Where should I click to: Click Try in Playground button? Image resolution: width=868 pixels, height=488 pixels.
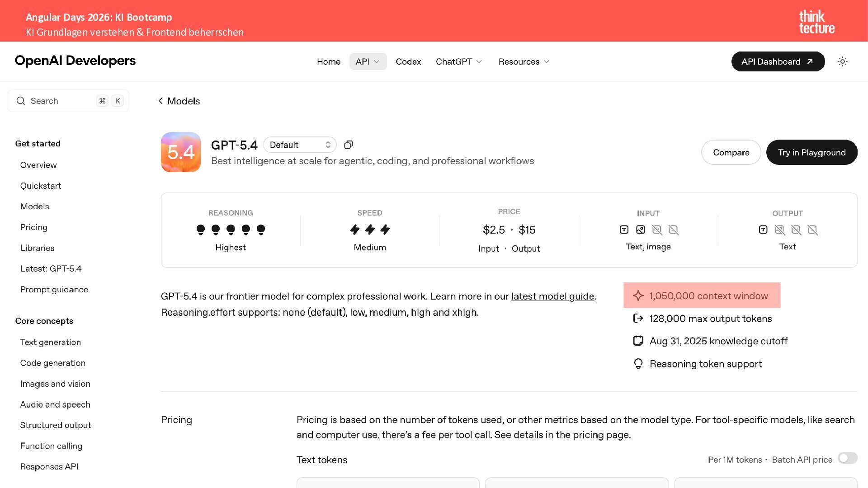click(811, 152)
